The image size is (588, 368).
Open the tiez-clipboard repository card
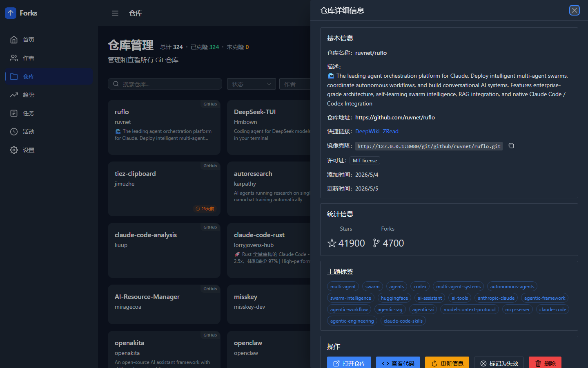click(164, 189)
